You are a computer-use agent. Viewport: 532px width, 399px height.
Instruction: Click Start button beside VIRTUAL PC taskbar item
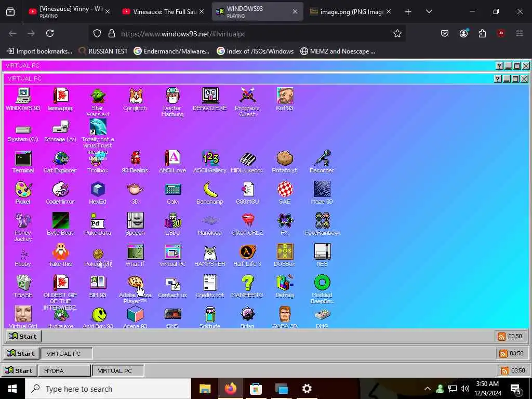[21, 353]
